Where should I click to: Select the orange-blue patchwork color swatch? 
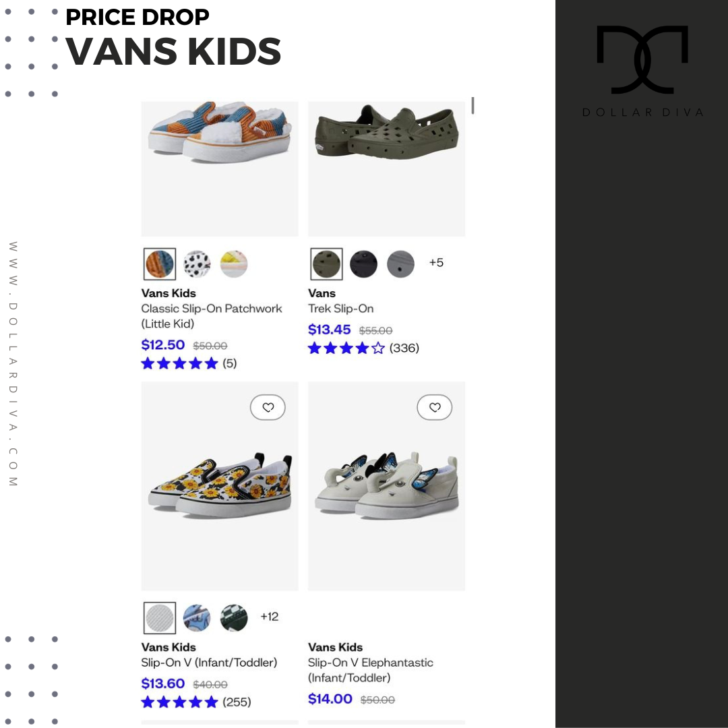pos(160,264)
